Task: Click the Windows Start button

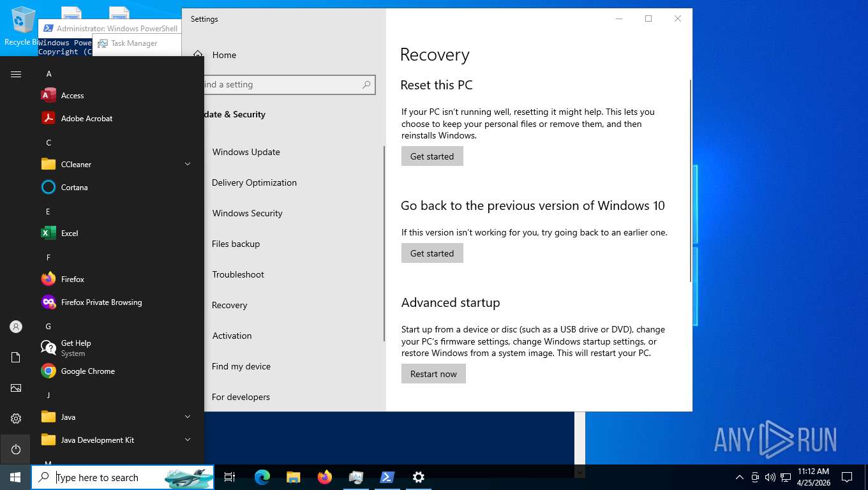Action: pos(15,477)
